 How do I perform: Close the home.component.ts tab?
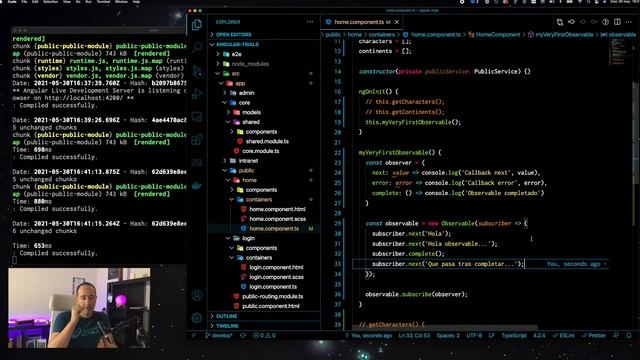(397, 22)
